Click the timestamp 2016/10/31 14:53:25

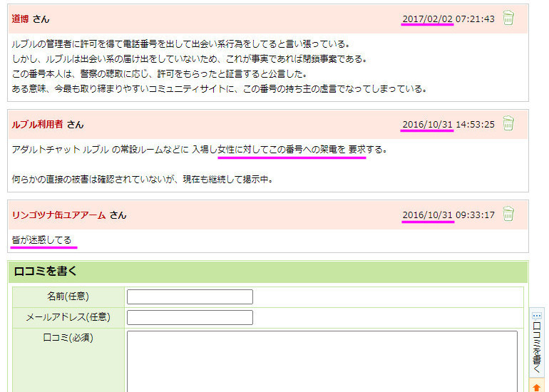click(x=448, y=125)
